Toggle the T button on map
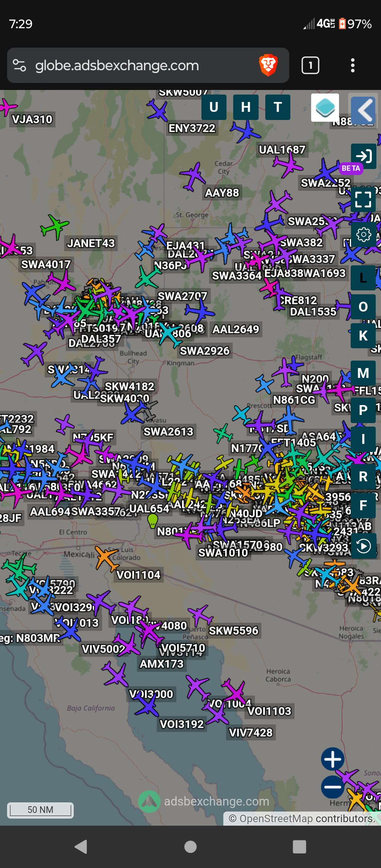 coord(278,107)
